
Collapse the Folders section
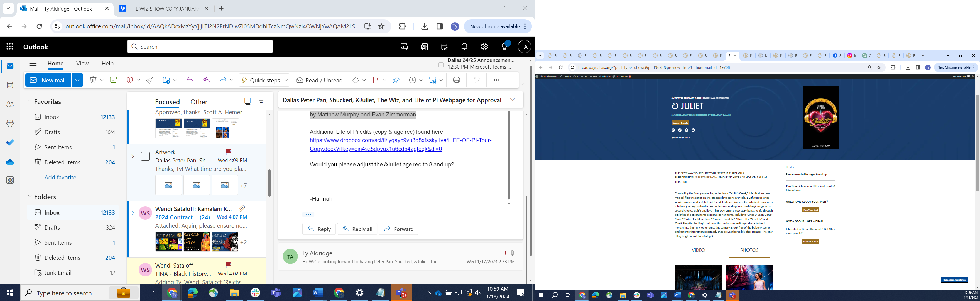30,196
